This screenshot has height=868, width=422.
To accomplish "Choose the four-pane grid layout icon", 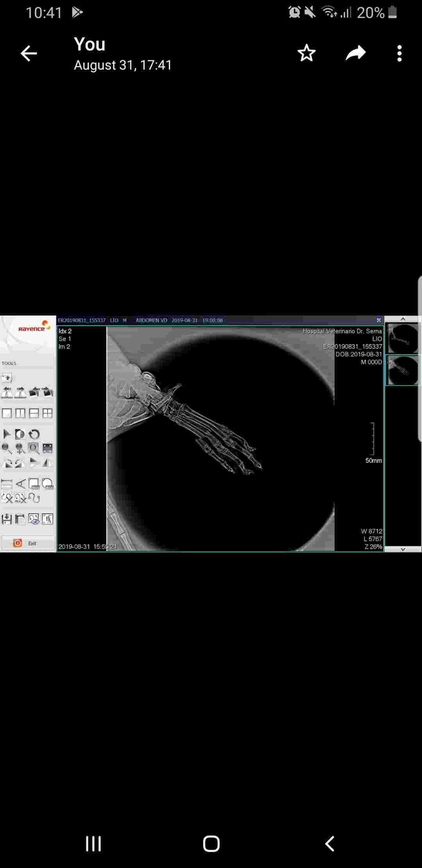I will [47, 413].
